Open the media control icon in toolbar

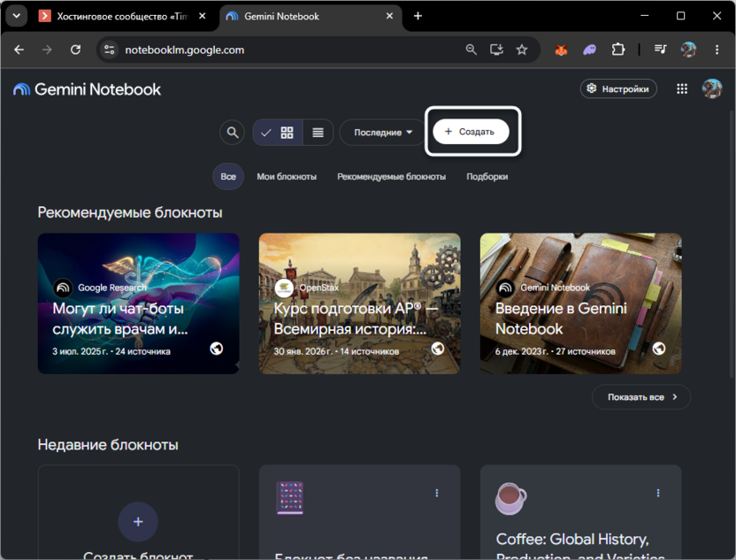(x=661, y=50)
